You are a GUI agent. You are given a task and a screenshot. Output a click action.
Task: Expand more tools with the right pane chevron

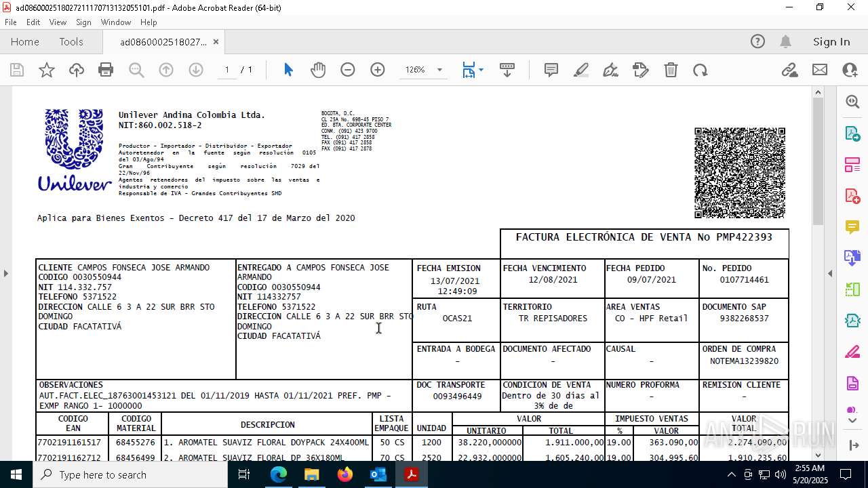click(x=852, y=421)
